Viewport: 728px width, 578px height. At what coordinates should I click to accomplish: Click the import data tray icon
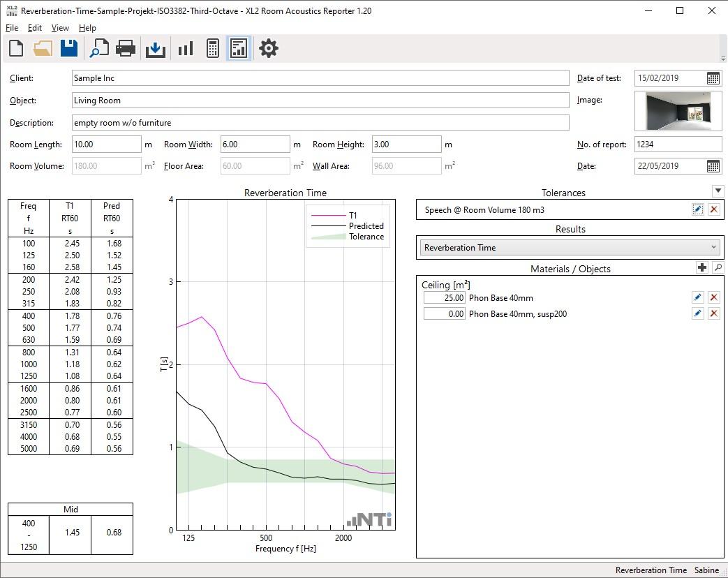point(156,48)
